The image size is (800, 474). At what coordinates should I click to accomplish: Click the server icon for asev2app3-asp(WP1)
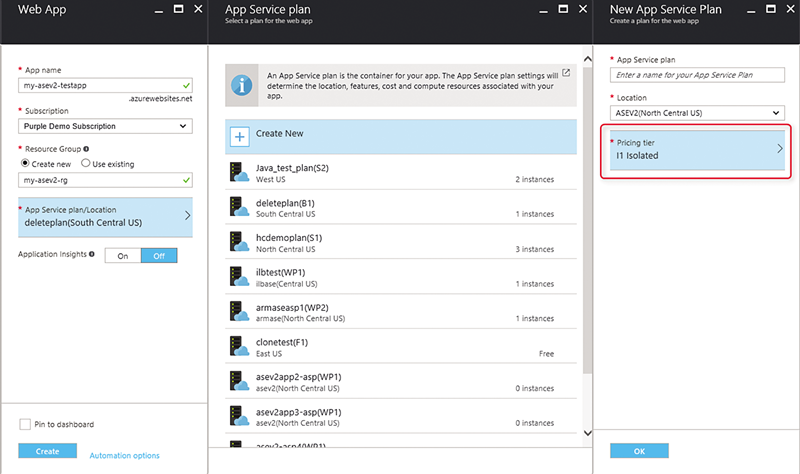[239, 416]
